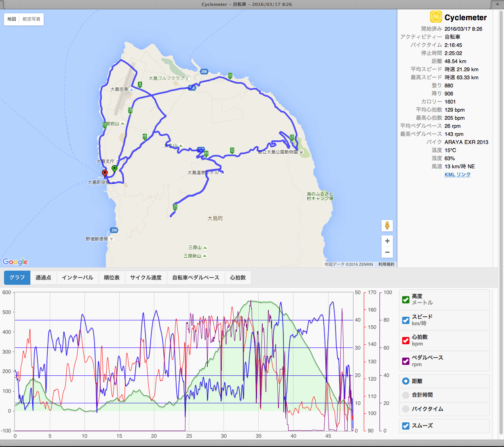Click the 5 km green marker flag
Image resolution: width=504 pixels, height=447 pixels.
click(140, 85)
